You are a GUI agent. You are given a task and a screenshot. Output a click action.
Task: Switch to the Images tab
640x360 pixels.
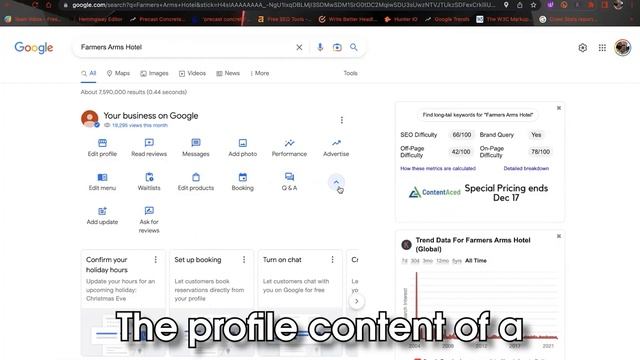[x=154, y=73]
